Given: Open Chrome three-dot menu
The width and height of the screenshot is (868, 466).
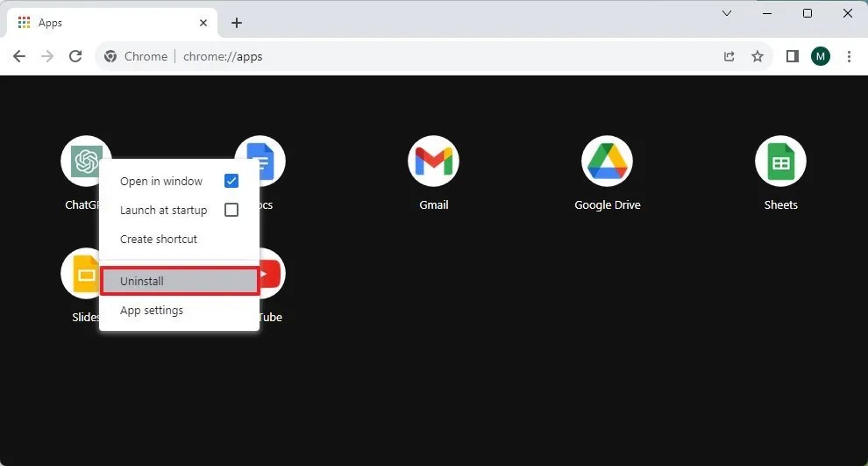Looking at the screenshot, I should [849, 56].
